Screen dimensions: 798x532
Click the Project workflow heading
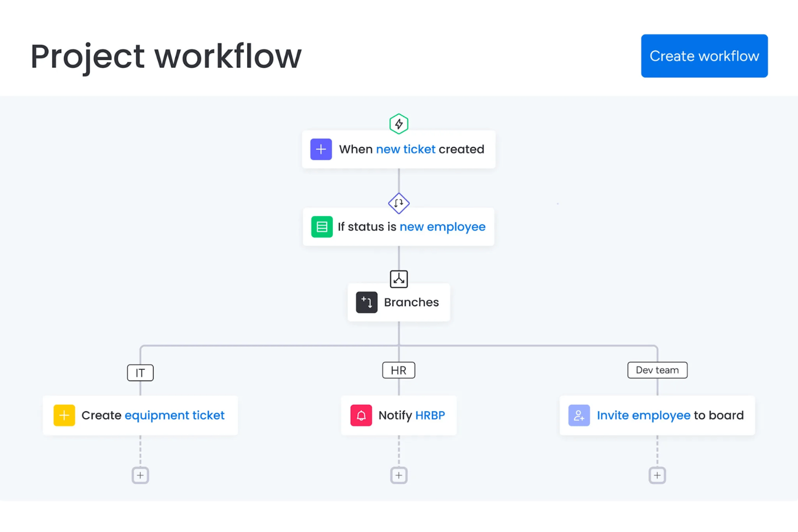pos(166,57)
